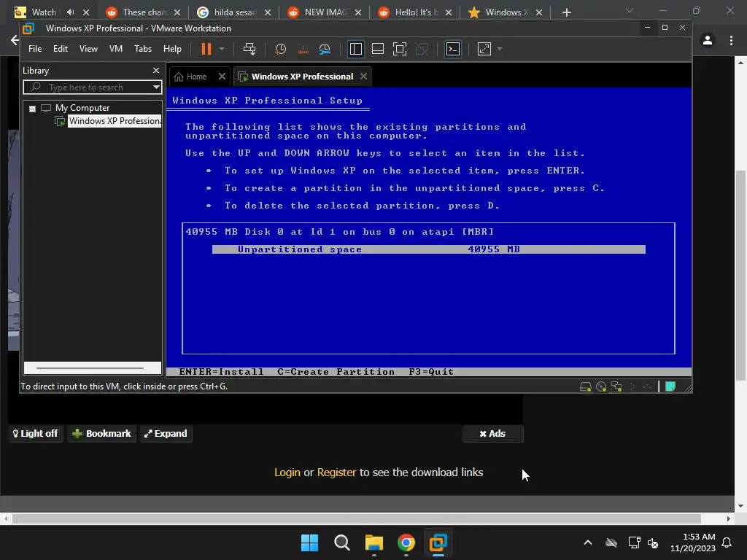Screen dimensions: 747x560
Task: Mute audio on the Watch browser tab
Action: (71, 12)
